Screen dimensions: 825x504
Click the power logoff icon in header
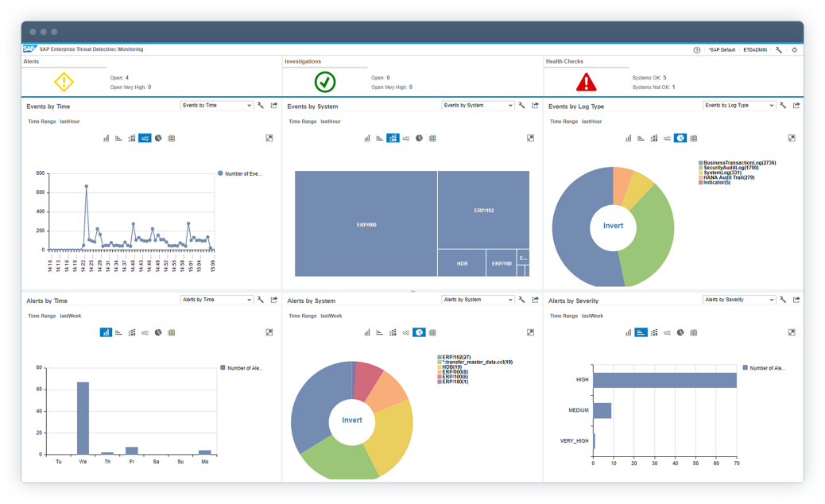pos(794,50)
